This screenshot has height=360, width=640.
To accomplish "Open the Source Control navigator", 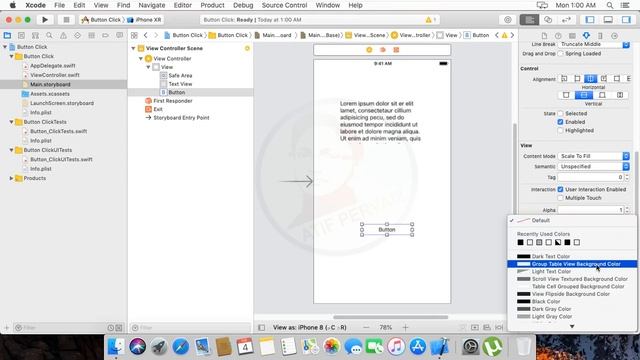I will point(21,36).
